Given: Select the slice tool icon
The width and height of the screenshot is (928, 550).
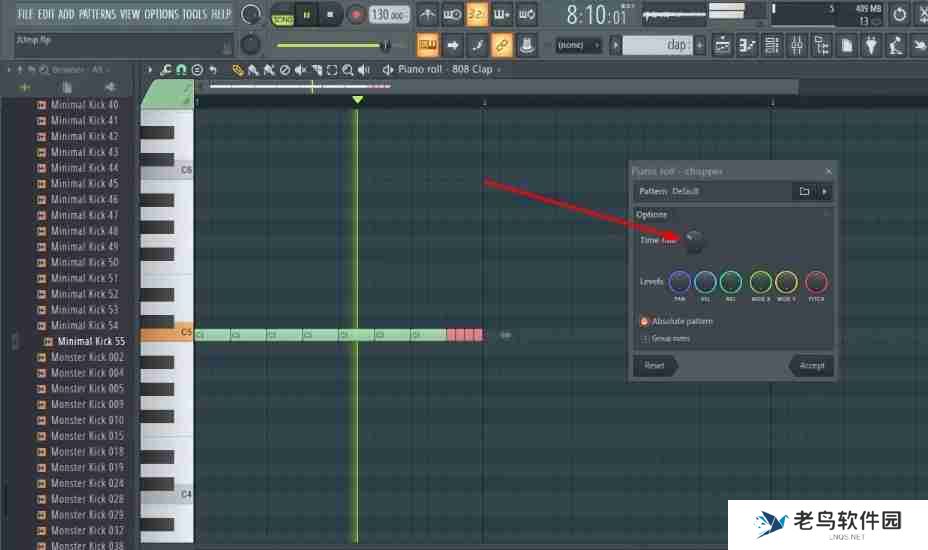Looking at the screenshot, I should click(317, 70).
